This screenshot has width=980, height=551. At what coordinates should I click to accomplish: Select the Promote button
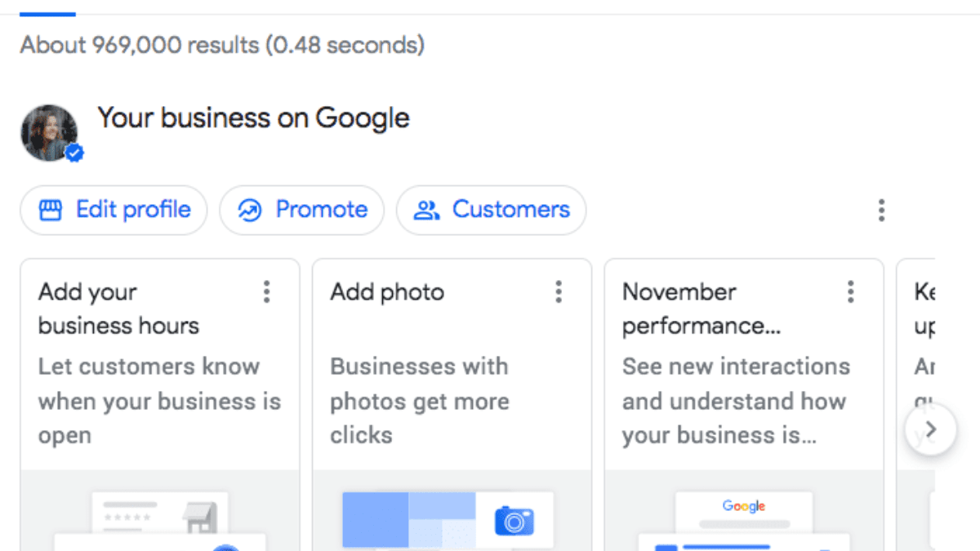coord(301,211)
